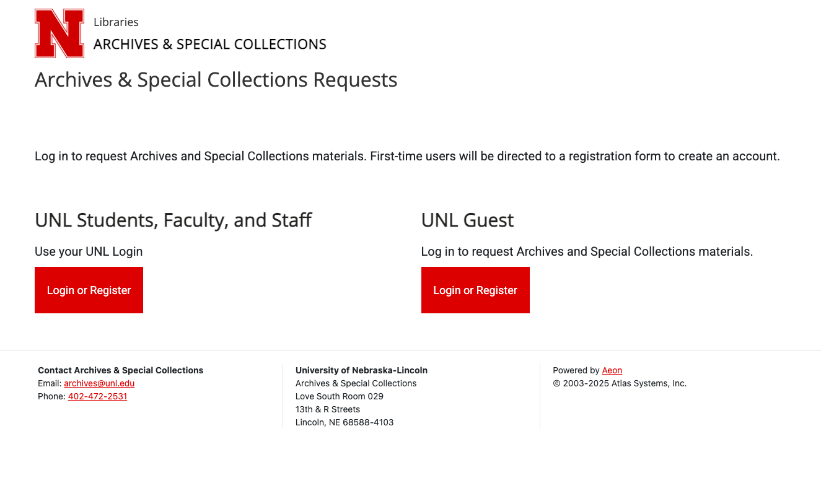Click the first-time users registration instruction paragraph

(407, 156)
